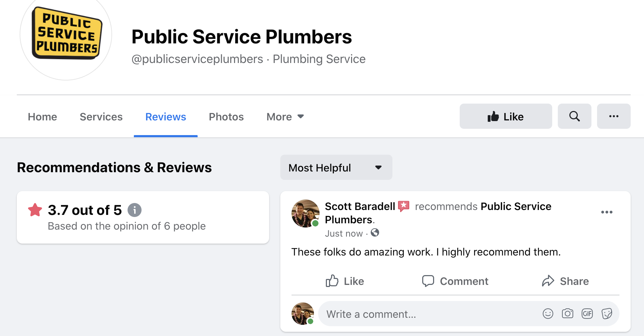Add a GIF to the comment
Image resolution: width=644 pixels, height=336 pixels.
(587, 314)
